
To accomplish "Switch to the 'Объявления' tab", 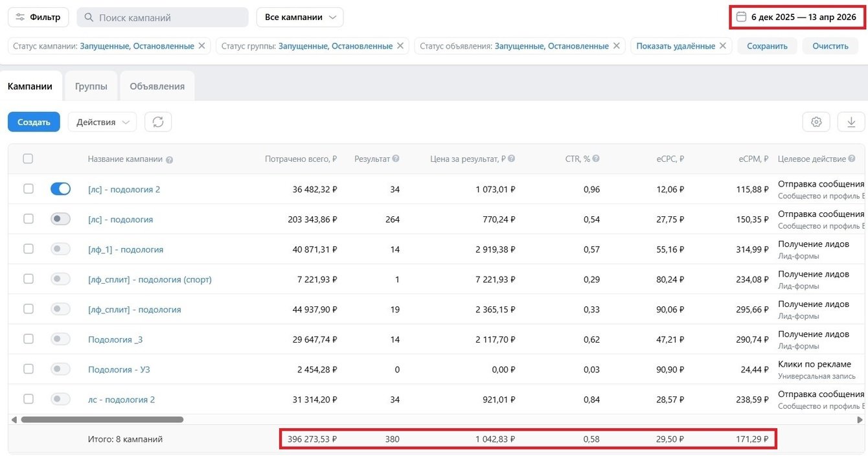I will [157, 86].
